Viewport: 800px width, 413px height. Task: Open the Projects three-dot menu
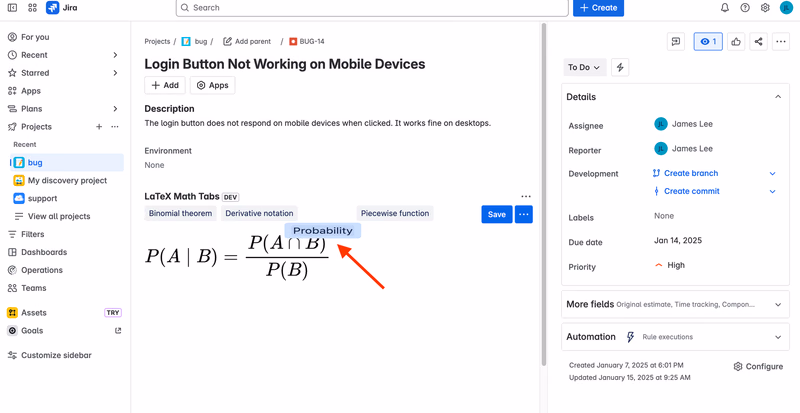pos(115,127)
